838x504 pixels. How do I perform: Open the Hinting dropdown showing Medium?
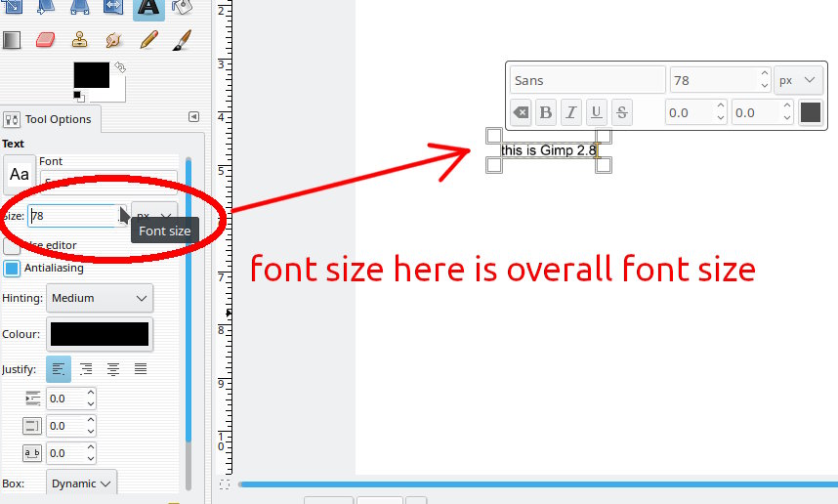(x=100, y=298)
